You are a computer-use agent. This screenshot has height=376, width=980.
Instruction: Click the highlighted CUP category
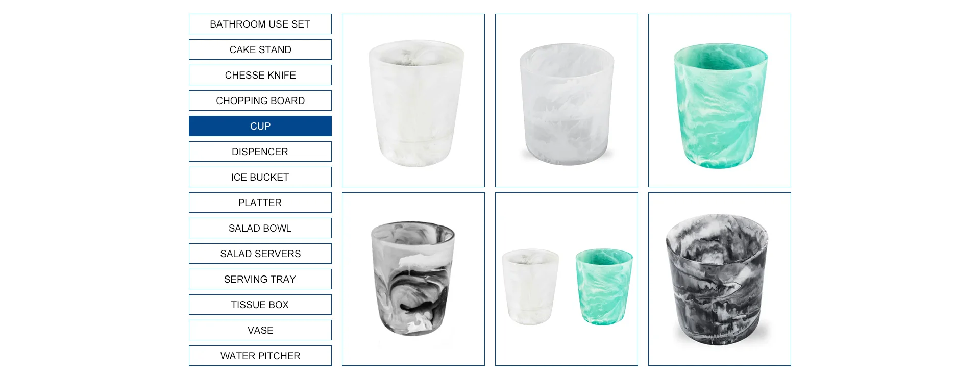(260, 126)
